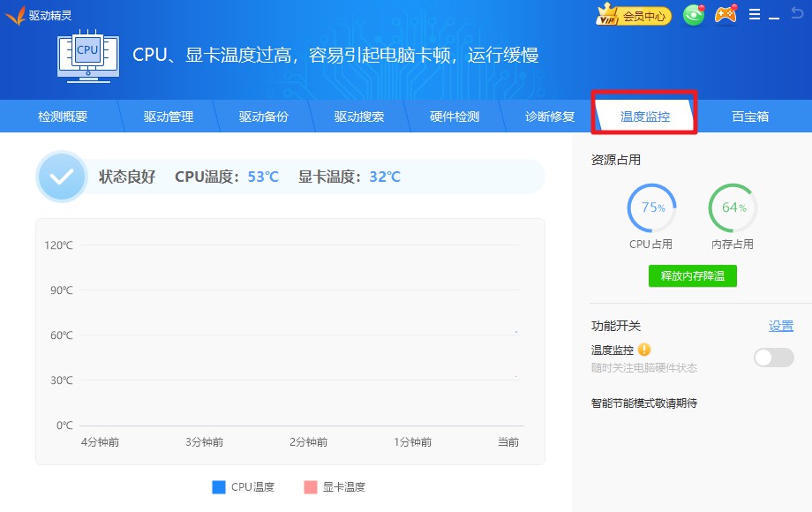Viewport: 812px width, 512px height.
Task: Open the 百宝箱 tab
Action: [x=750, y=117]
